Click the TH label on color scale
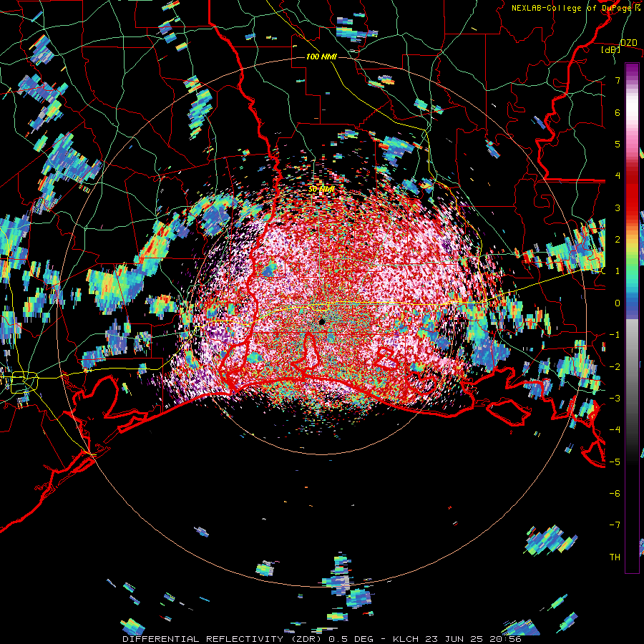644x644 pixels. pyautogui.click(x=615, y=557)
